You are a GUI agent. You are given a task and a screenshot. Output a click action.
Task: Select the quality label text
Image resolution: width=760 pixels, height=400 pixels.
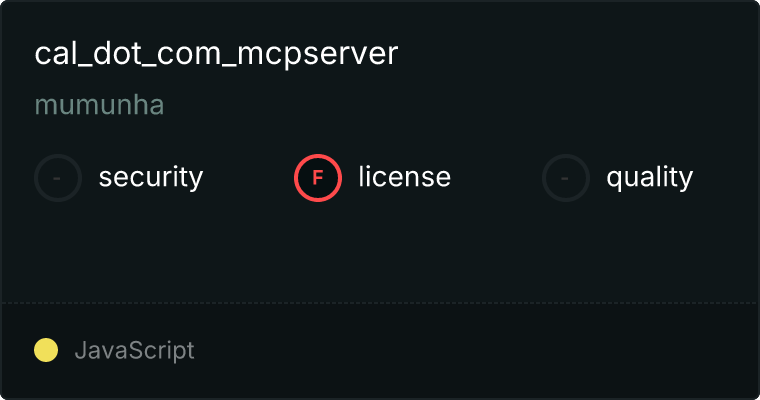tap(649, 177)
